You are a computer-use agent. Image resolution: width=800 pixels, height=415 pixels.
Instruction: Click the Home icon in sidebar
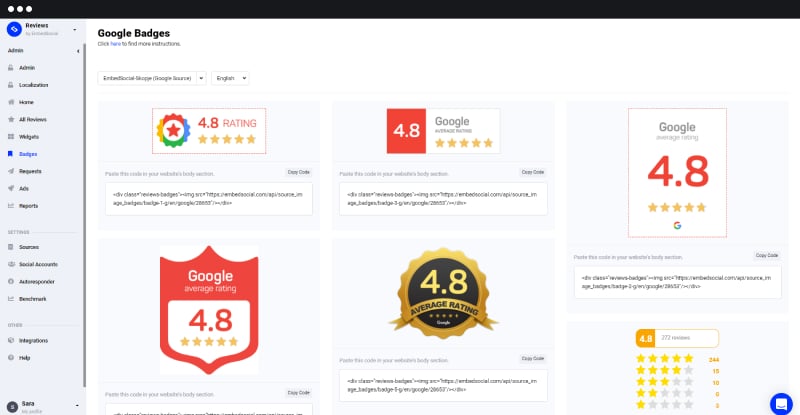pos(11,102)
